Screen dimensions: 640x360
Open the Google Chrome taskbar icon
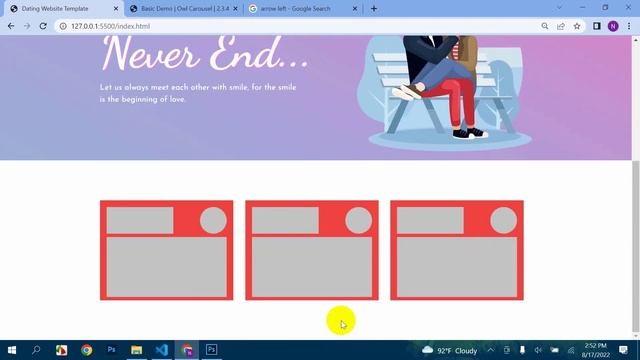coord(86,350)
